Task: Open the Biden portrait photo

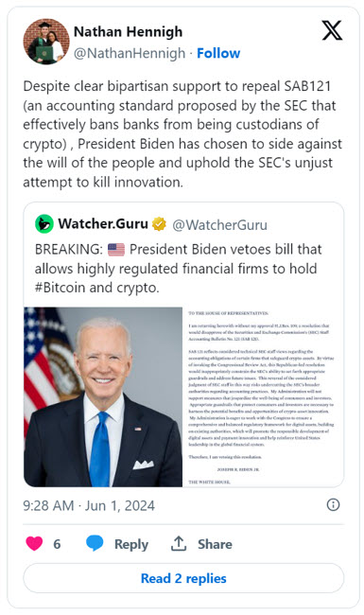Action: tap(103, 397)
